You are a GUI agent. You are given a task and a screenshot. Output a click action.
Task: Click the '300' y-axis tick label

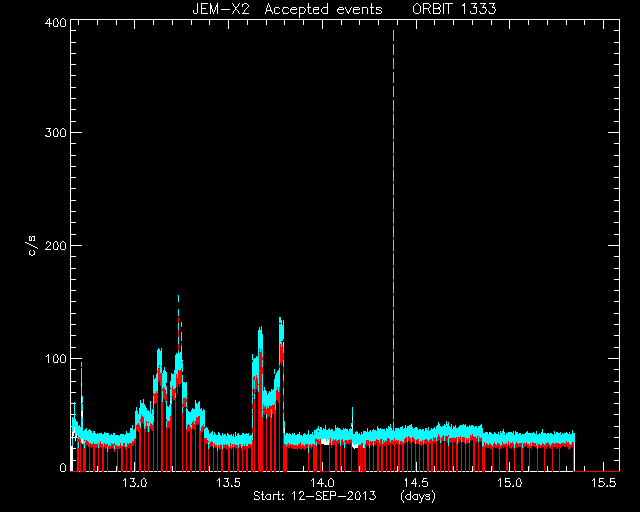click(x=55, y=133)
